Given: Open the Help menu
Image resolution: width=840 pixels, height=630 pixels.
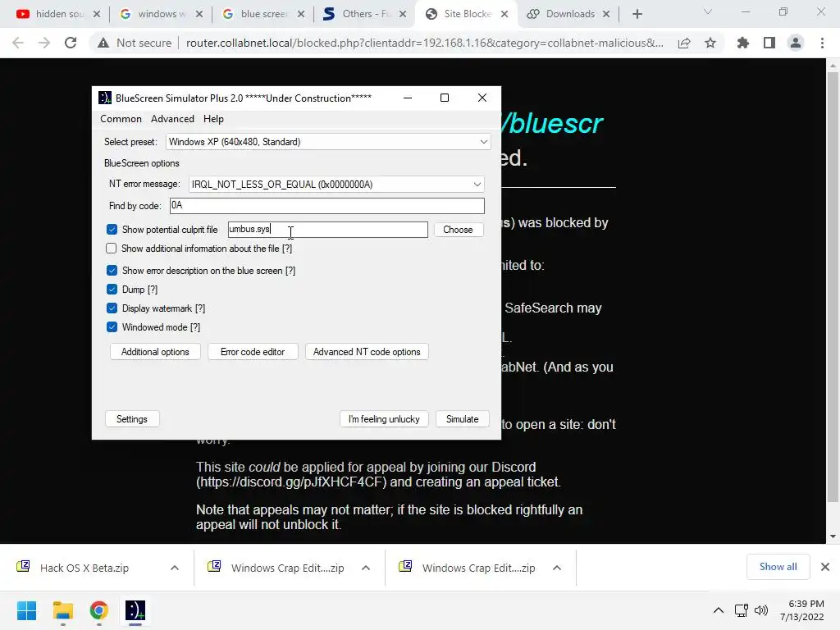Looking at the screenshot, I should (213, 119).
